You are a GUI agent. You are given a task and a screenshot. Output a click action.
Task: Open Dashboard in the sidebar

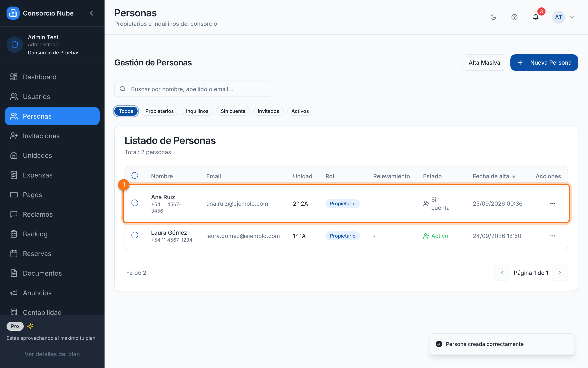pyautogui.click(x=52, y=77)
